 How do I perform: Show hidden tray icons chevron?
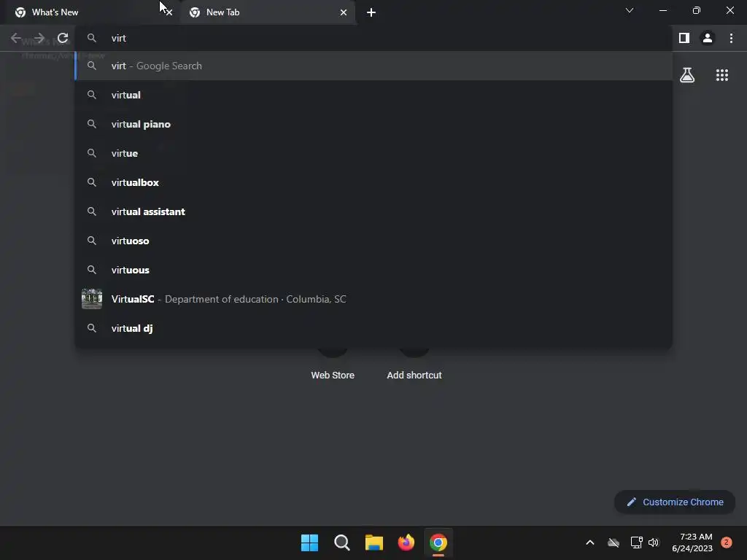click(x=589, y=542)
